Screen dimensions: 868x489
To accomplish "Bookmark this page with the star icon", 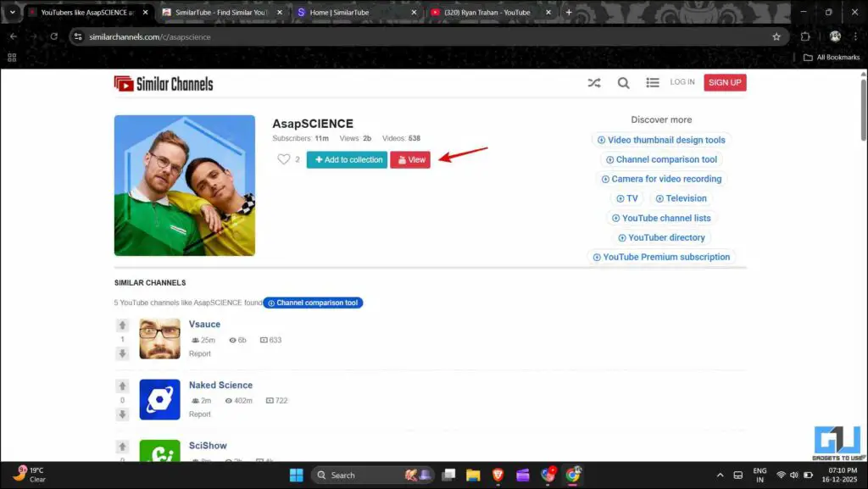I will point(776,37).
